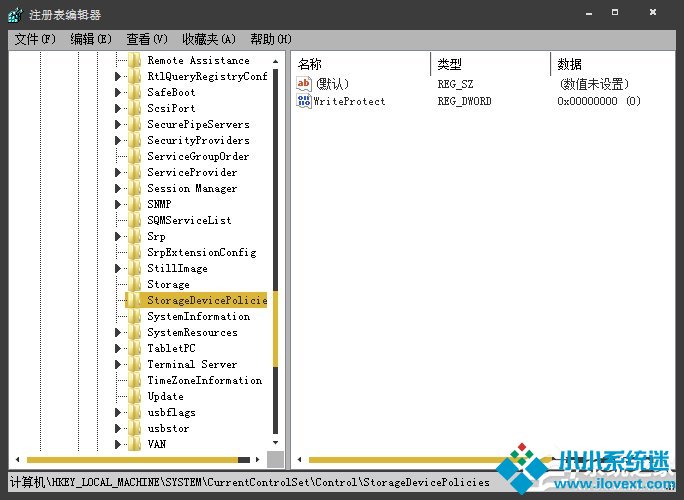Image resolution: width=684 pixels, height=500 pixels.
Task: Select the WriteProtect value name
Action: click(349, 101)
